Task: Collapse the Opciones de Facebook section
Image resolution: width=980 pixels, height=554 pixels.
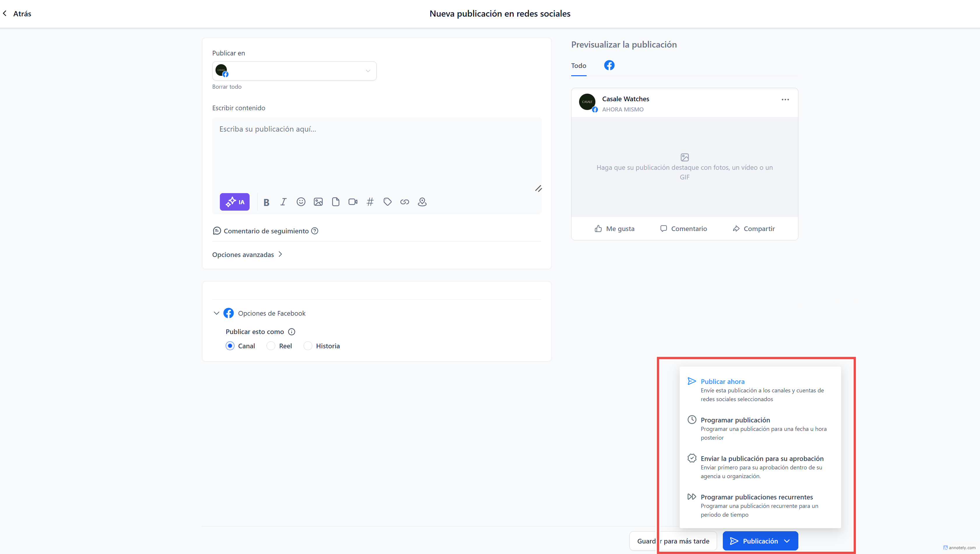Action: click(216, 313)
